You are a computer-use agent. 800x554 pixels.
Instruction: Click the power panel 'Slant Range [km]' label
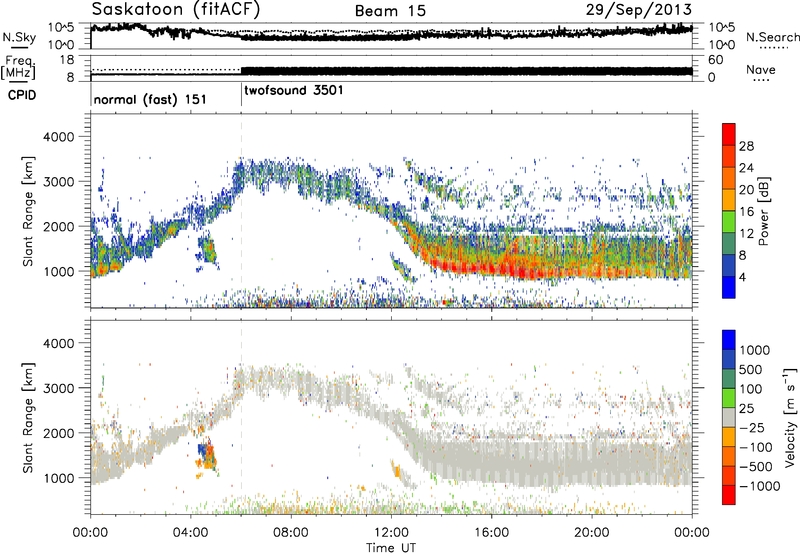pos(28,211)
